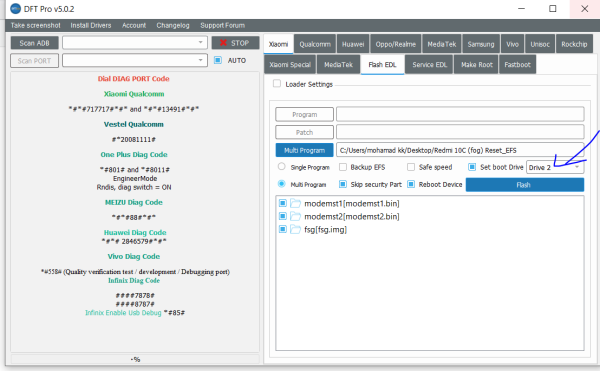Switch to the Samsung tab

tap(481, 44)
